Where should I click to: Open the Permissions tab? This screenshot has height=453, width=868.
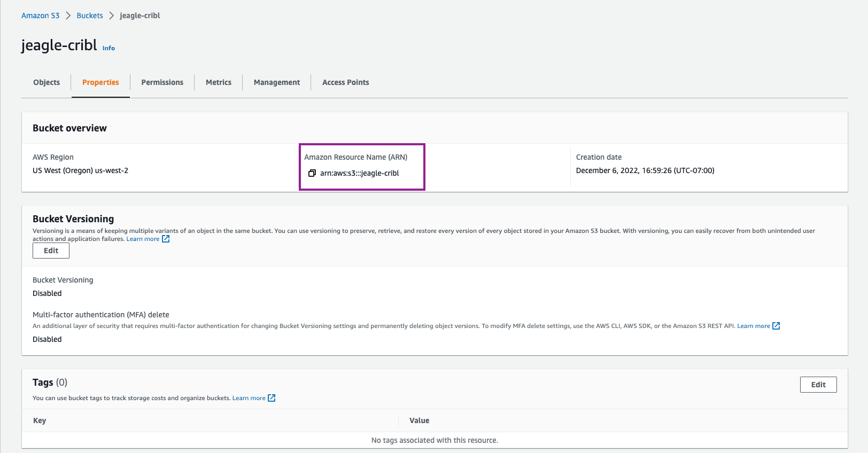click(162, 82)
